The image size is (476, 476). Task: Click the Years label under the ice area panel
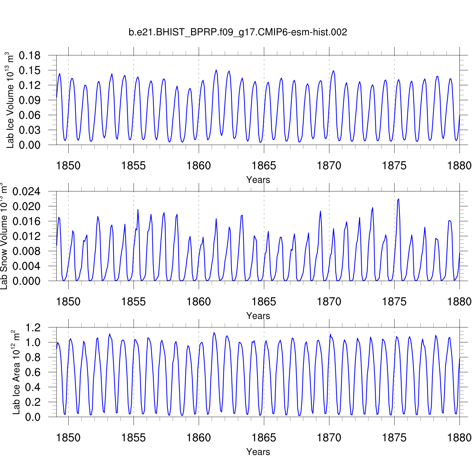point(258,452)
